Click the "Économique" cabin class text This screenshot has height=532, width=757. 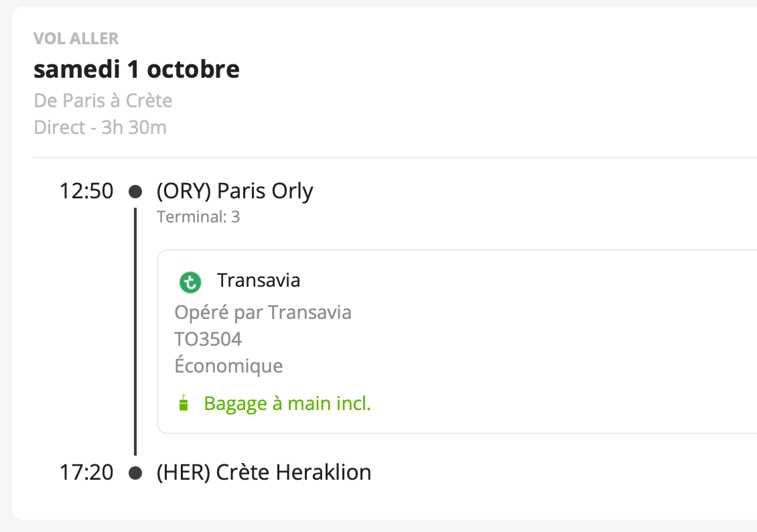228,366
